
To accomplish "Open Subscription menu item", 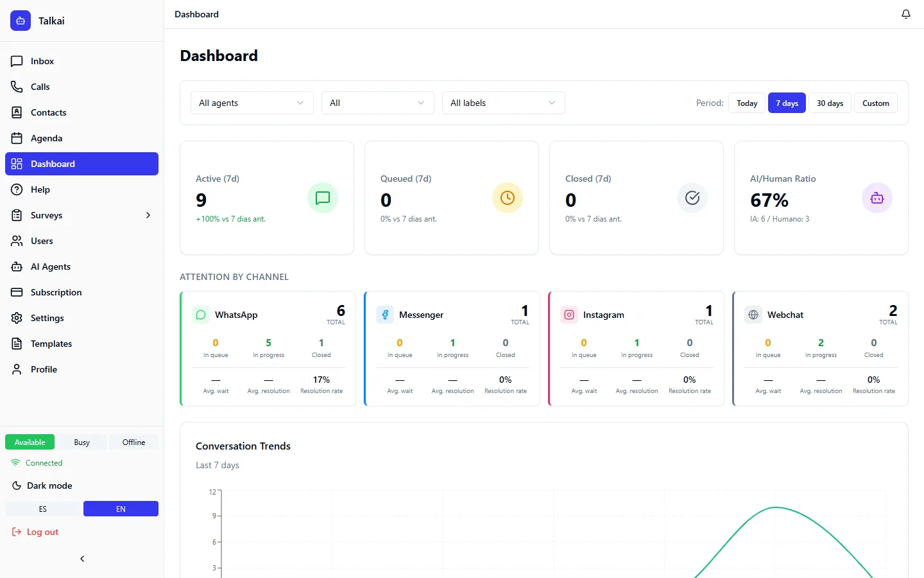I will tap(81, 292).
